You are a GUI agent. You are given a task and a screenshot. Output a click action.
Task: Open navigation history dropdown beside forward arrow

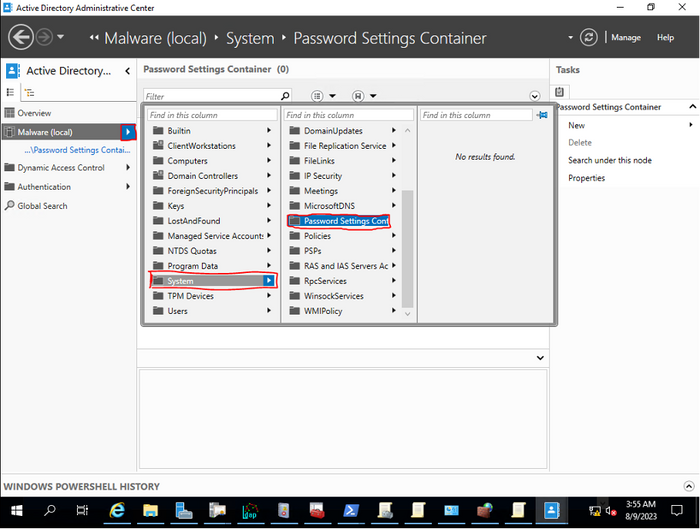point(60,37)
